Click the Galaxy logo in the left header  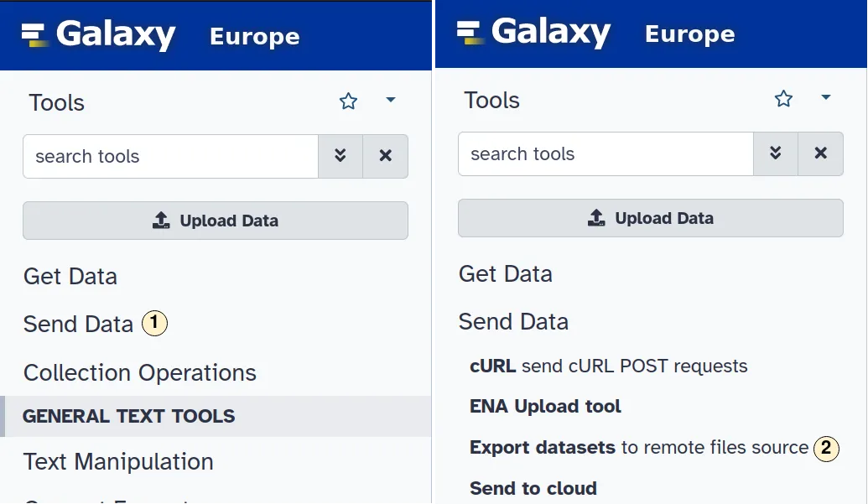(x=99, y=35)
